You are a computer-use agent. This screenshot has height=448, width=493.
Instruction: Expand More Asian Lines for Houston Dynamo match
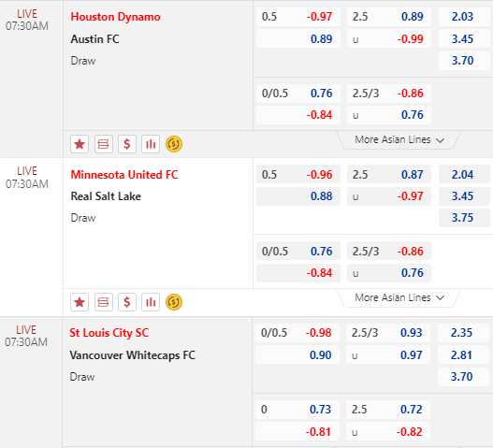pyautogui.click(x=399, y=140)
